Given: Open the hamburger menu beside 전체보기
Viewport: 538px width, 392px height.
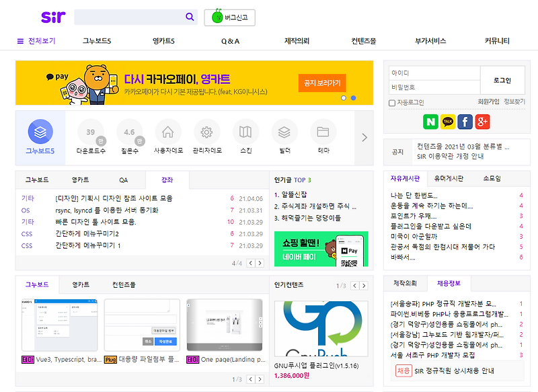Looking at the screenshot, I should 20,40.
